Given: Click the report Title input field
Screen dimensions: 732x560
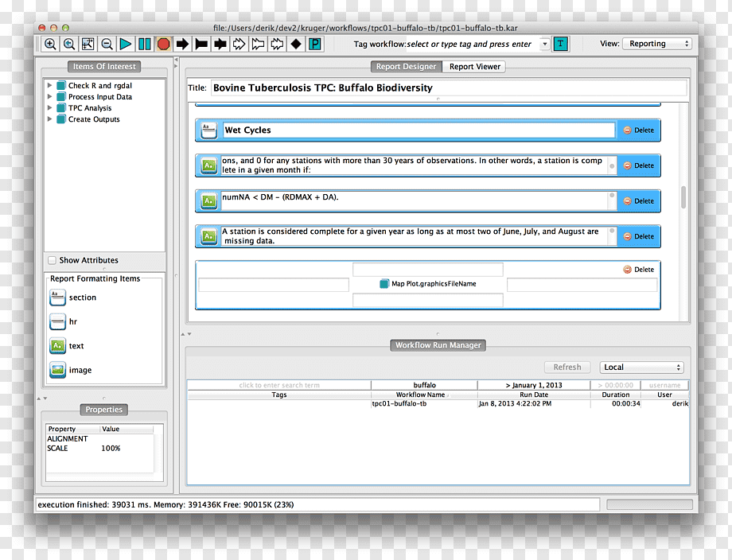Looking at the screenshot, I should click(449, 87).
